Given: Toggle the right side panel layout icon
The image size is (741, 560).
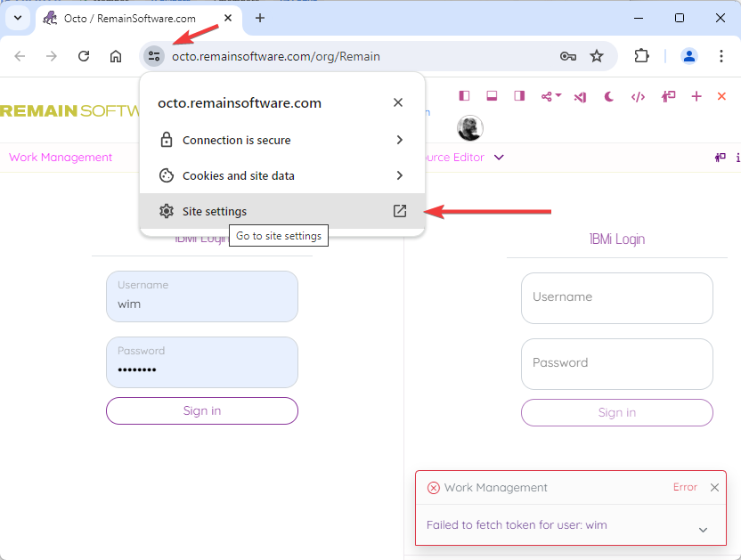Looking at the screenshot, I should [519, 96].
